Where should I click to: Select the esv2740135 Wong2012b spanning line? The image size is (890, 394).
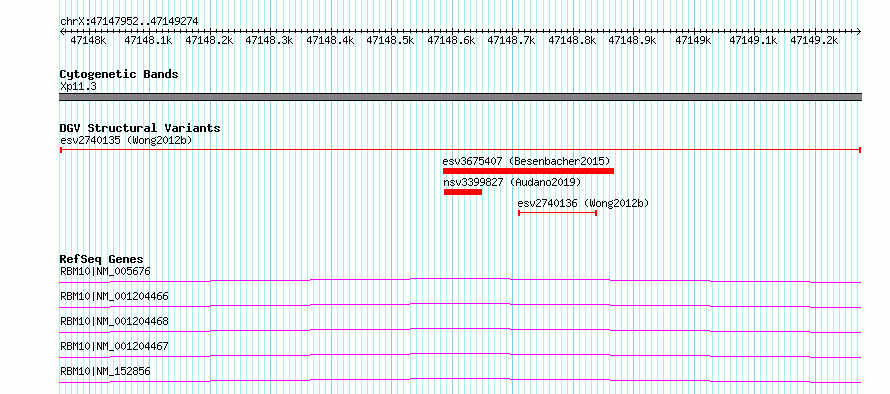(x=460, y=150)
